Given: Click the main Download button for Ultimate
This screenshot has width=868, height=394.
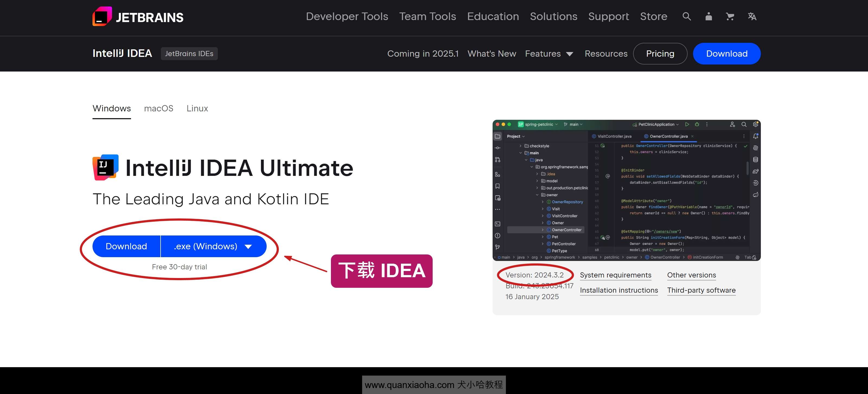Looking at the screenshot, I should (x=126, y=247).
